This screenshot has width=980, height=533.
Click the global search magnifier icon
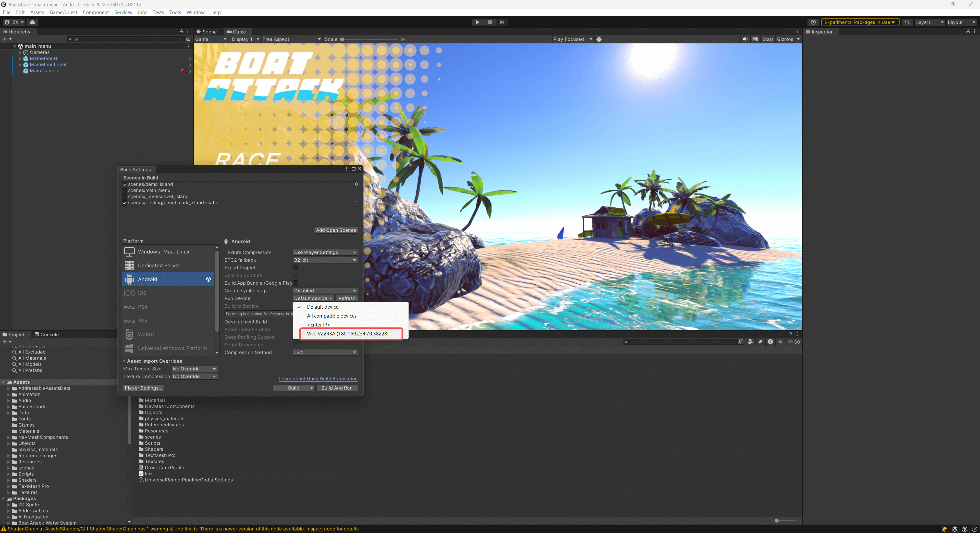[907, 22]
